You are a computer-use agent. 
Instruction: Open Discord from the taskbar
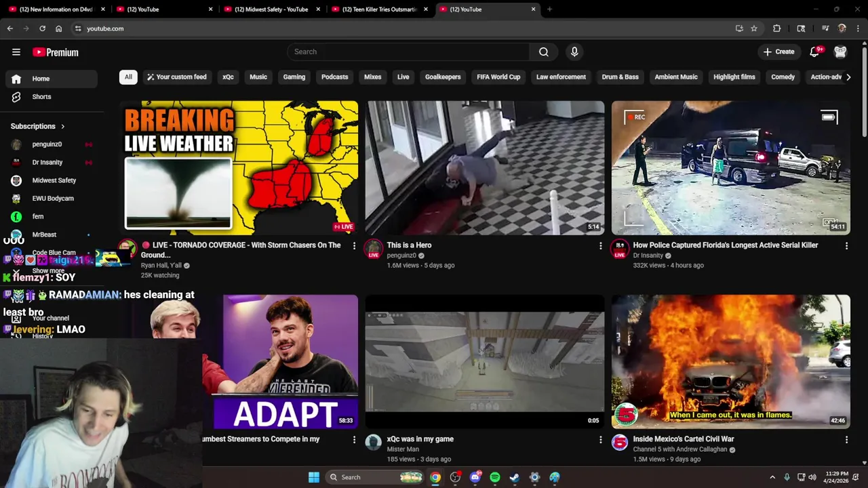(475, 477)
